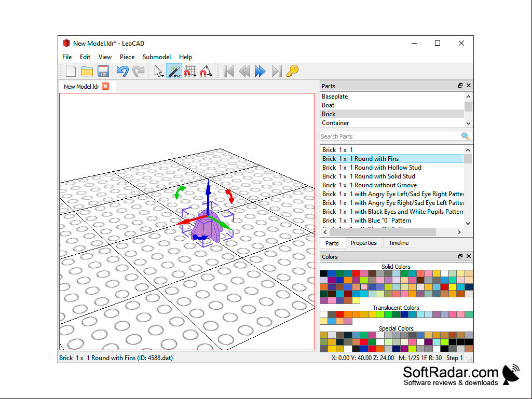532x399 pixels.
Task: Open the select tool dropdown arrow
Action: click(x=163, y=76)
